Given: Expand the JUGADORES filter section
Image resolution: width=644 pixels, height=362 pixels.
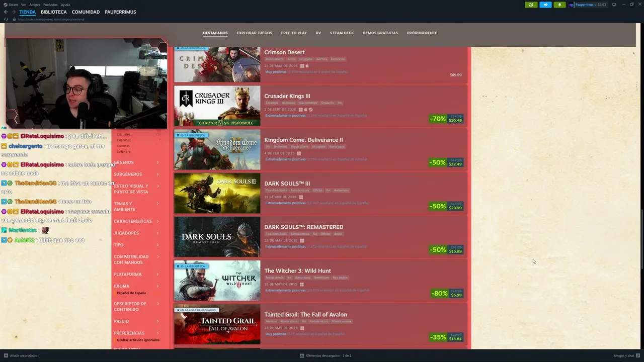Looking at the screenshot, I should point(136,233).
